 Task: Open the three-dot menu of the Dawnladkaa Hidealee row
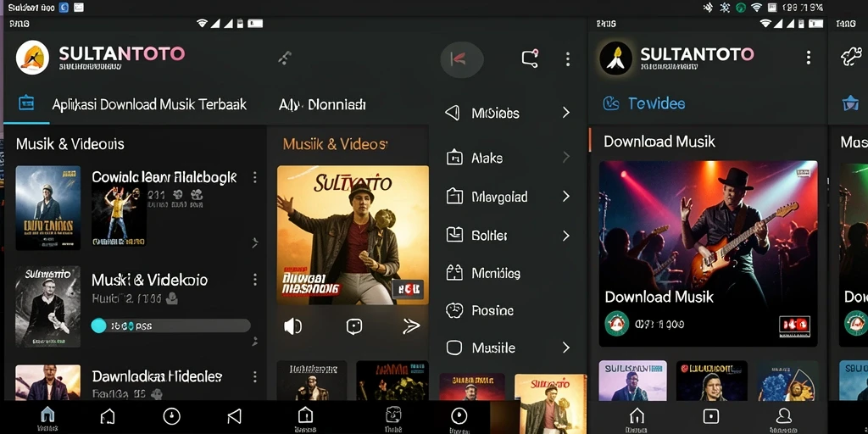(254, 377)
